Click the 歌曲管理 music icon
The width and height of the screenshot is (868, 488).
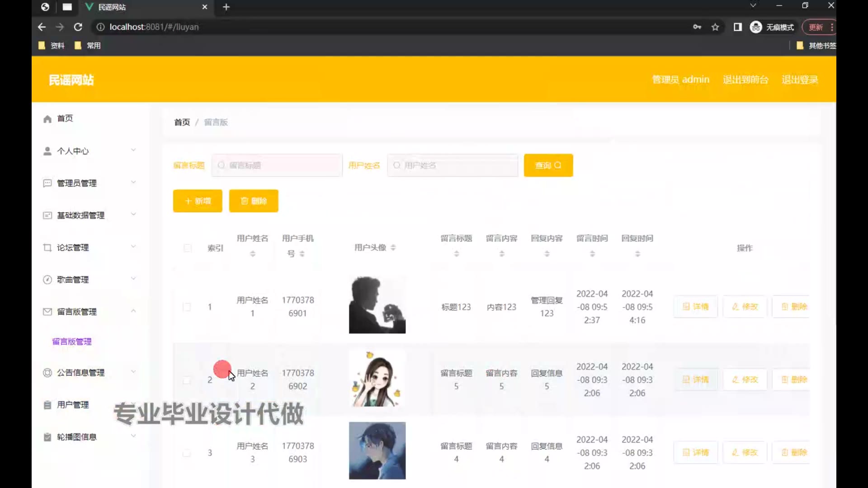(47, 280)
